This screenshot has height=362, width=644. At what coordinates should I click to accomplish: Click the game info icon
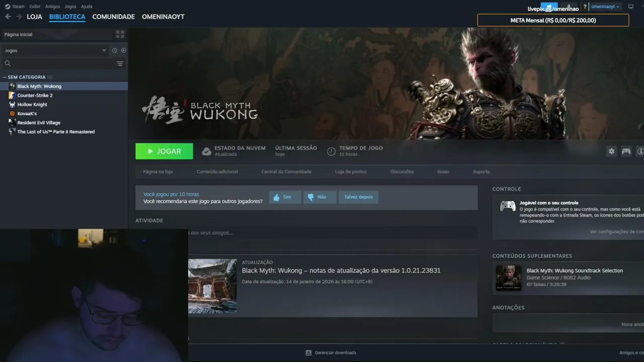coord(640,151)
